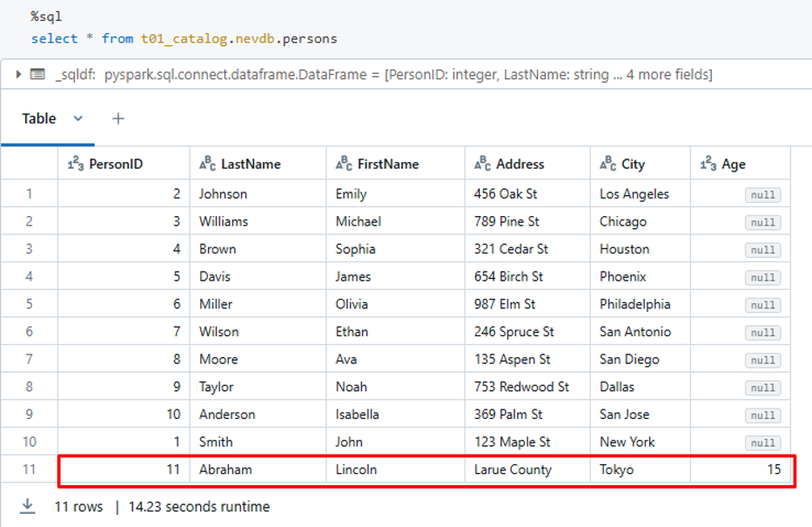812x527 pixels.
Task: Click the Tokyo city cell
Action: pyautogui.click(x=616, y=470)
